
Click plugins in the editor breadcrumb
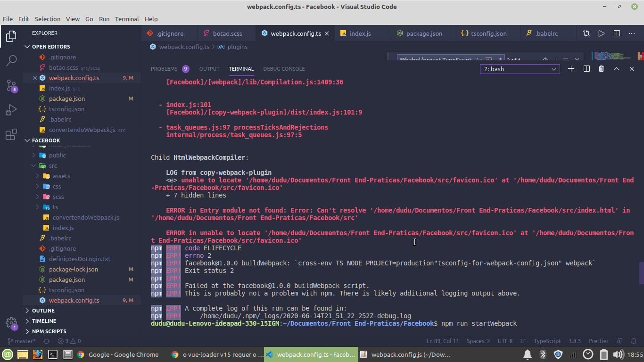[237, 47]
